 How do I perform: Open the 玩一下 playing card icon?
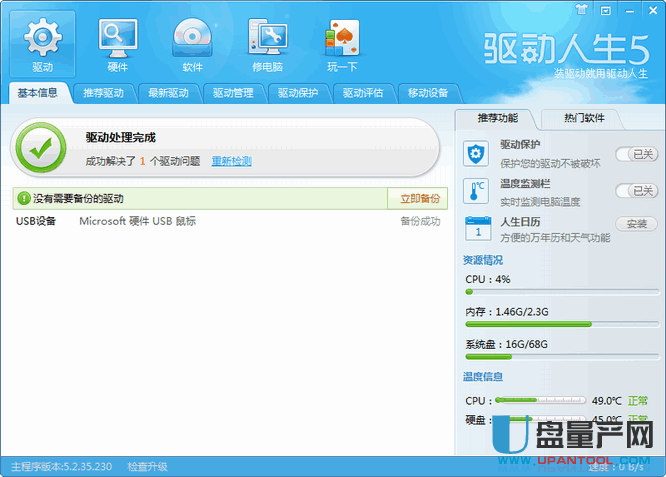[342, 44]
